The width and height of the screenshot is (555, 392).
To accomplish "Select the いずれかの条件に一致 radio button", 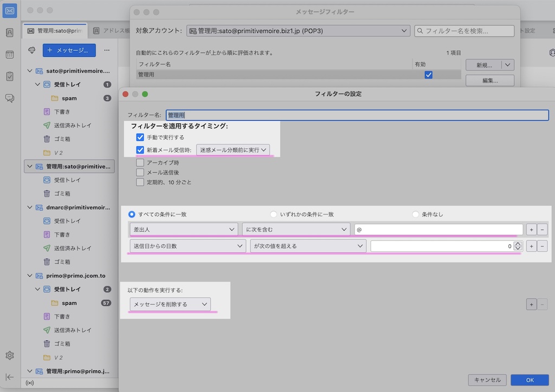I will 274,214.
